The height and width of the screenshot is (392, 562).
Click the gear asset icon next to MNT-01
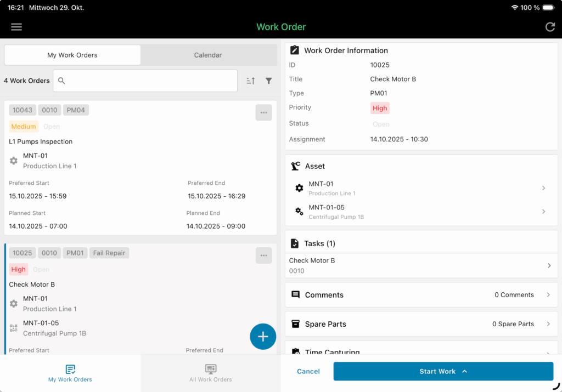[299, 188]
